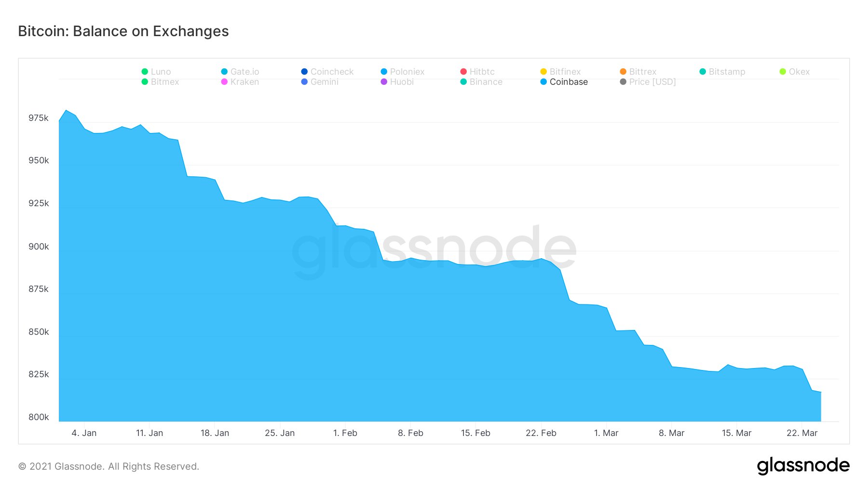This screenshot has width=868, height=488.
Task: Click the Poloniex legend color dot
Action: 384,72
